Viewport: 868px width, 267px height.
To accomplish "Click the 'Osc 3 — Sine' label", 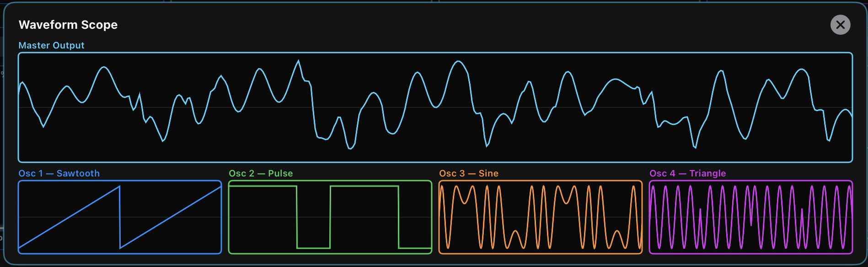I will [469, 173].
